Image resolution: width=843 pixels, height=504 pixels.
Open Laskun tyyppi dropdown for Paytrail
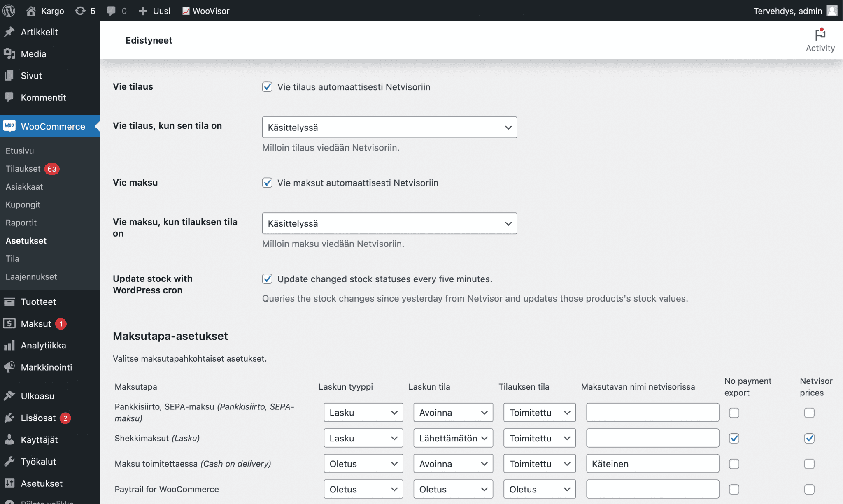363,489
